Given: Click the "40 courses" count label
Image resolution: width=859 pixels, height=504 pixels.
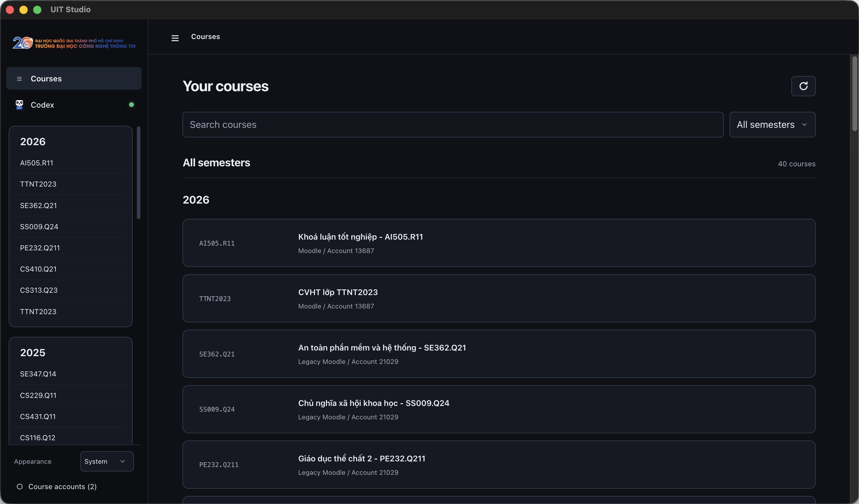Looking at the screenshot, I should tap(797, 164).
